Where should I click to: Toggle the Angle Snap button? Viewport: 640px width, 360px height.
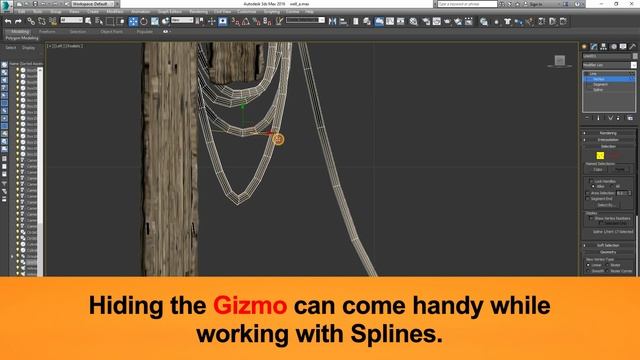(246, 21)
